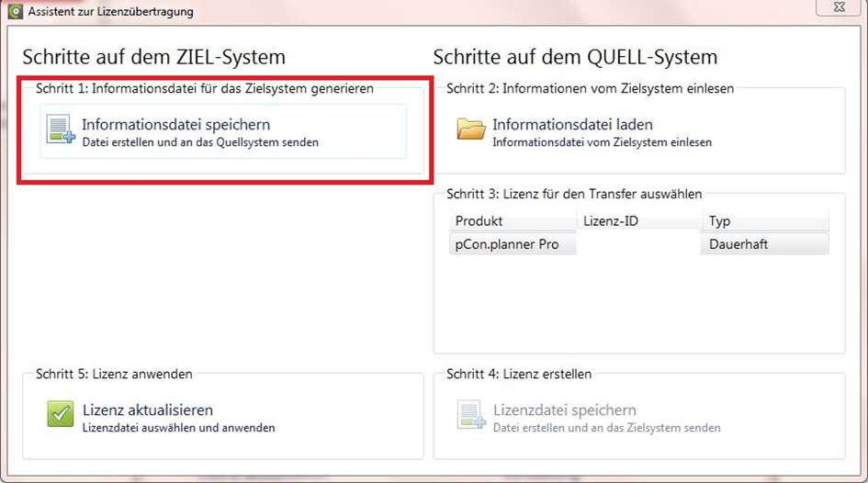Click the 'Schritt 2: Informationen vom Zielsystem einlesen' label

click(590, 88)
